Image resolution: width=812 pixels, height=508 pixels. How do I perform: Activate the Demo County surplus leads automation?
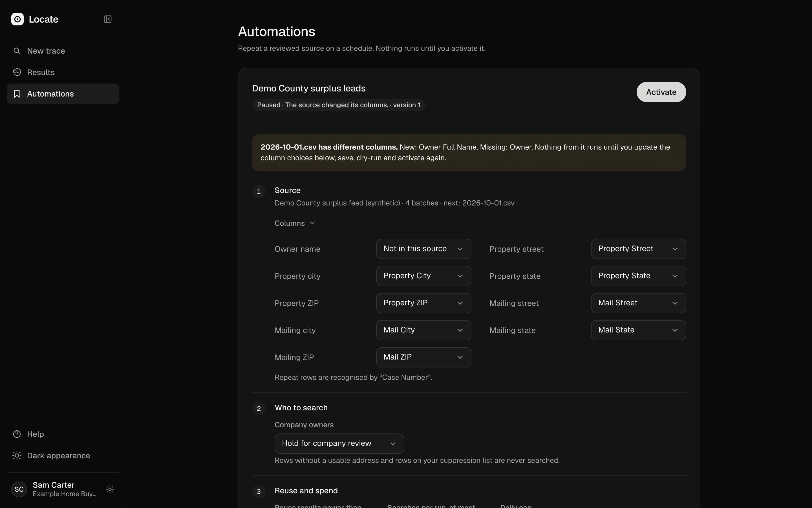[x=661, y=92]
